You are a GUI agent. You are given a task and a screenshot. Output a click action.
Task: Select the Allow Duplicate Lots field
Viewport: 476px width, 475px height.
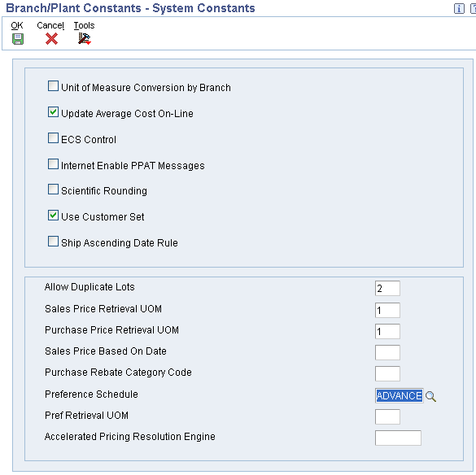(387, 289)
